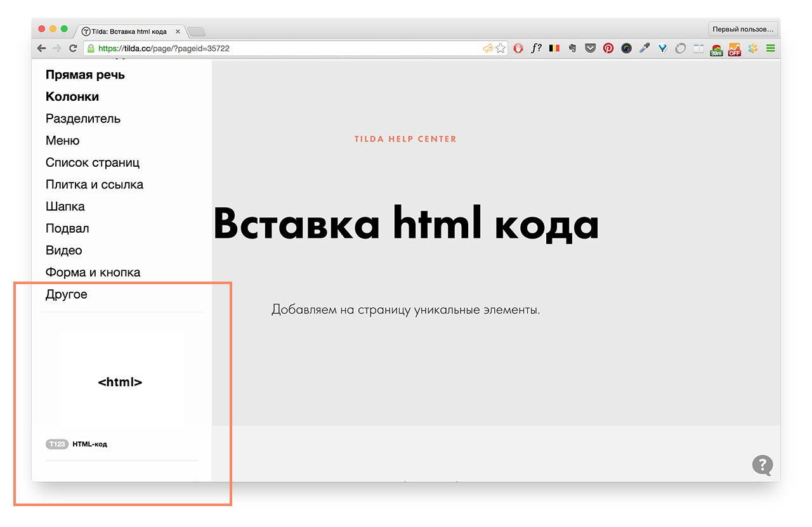Open the Evernote elephant extension
Image resolution: width=812 pixels, height=527 pixels.
pos(572,48)
